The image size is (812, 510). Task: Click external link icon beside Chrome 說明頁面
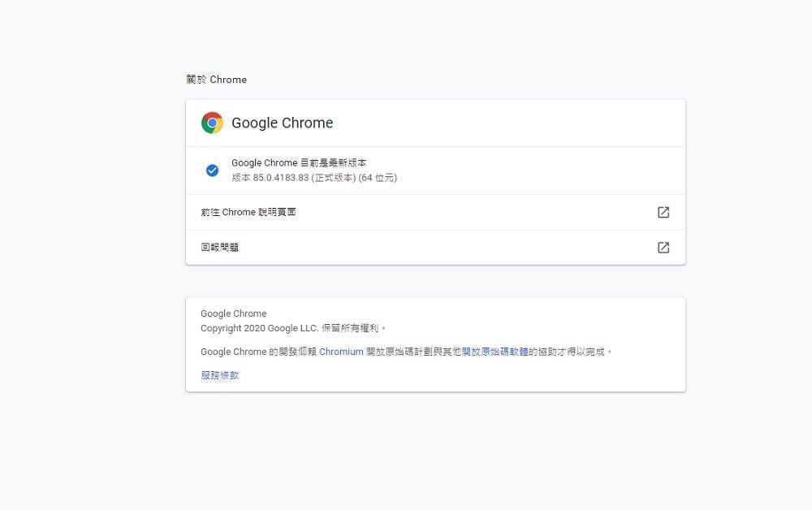pos(663,212)
